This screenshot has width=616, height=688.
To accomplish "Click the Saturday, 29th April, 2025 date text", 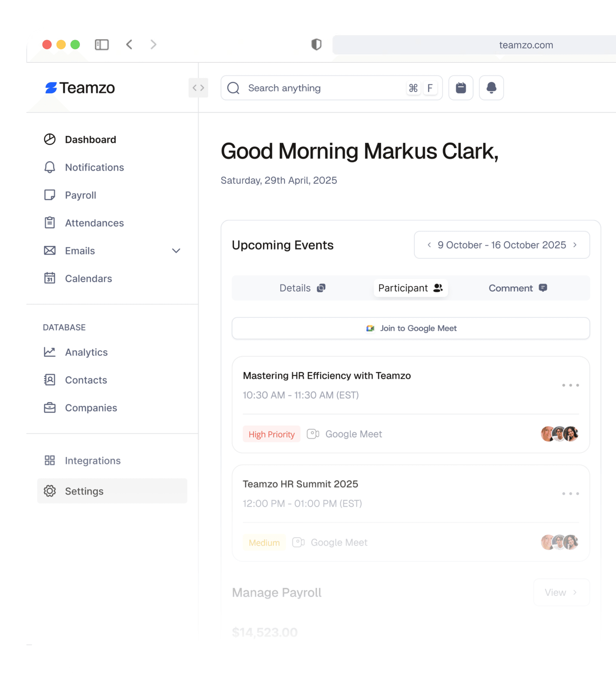I will click(x=279, y=180).
